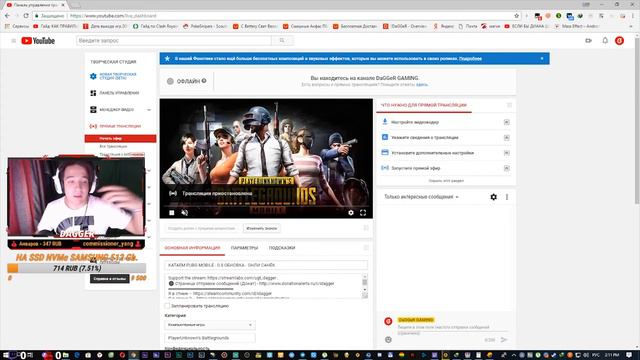Click the Панель управления dashboard icon
The image size is (640, 360).
point(93,93)
